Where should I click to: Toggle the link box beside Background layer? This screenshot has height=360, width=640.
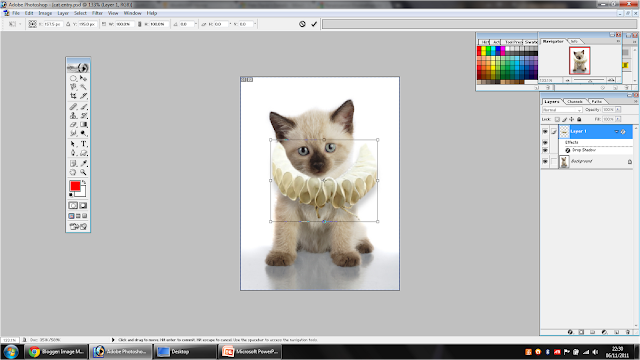pos(553,162)
